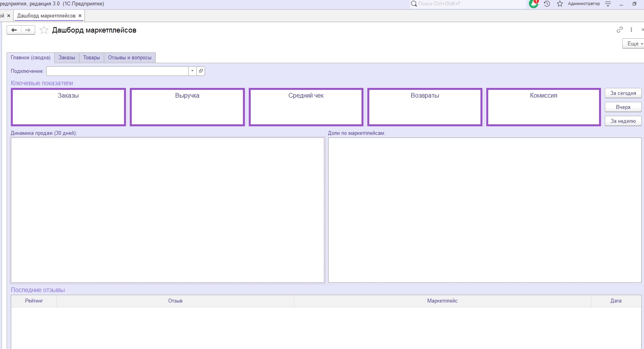The width and height of the screenshot is (644, 349).
Task: Open the Товары tab
Action: coord(91,58)
